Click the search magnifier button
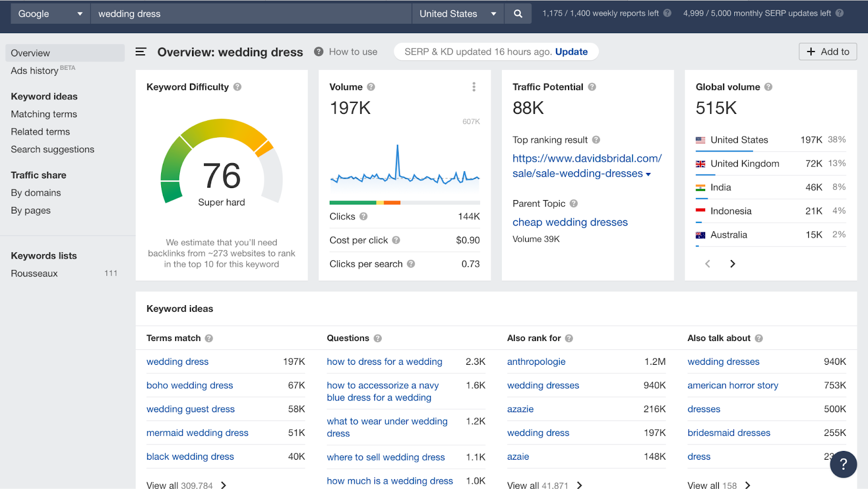 point(518,14)
